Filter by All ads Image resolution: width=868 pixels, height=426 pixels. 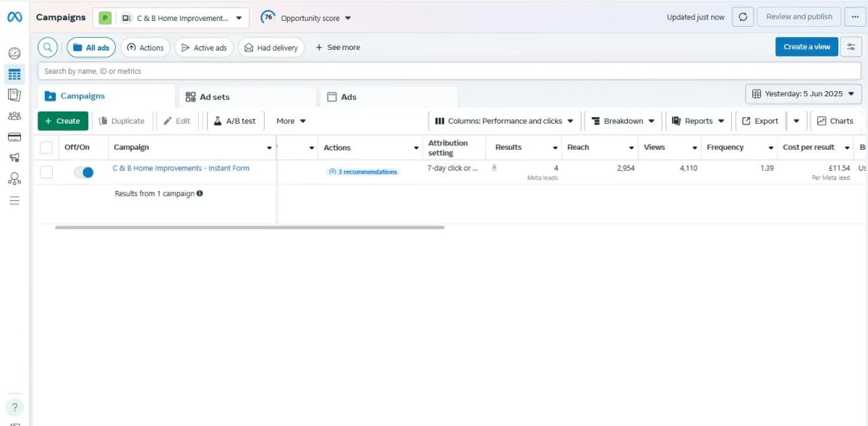pos(91,48)
